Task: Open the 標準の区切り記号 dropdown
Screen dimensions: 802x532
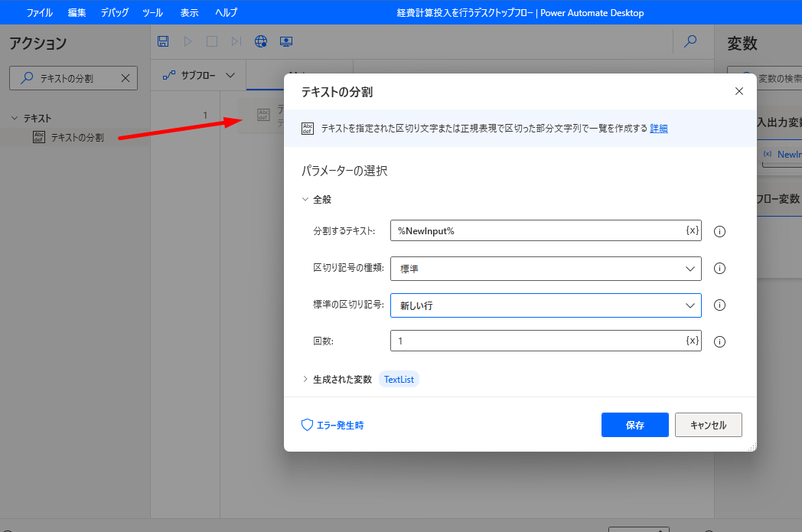Action: click(546, 305)
